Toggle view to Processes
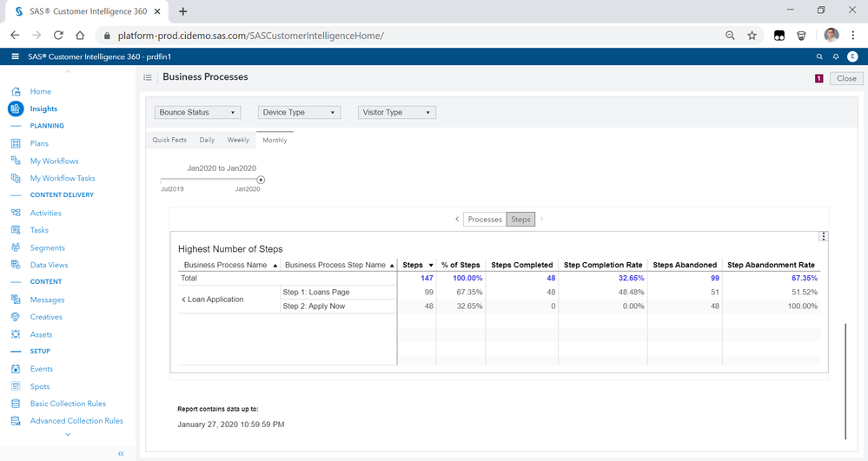 point(484,220)
